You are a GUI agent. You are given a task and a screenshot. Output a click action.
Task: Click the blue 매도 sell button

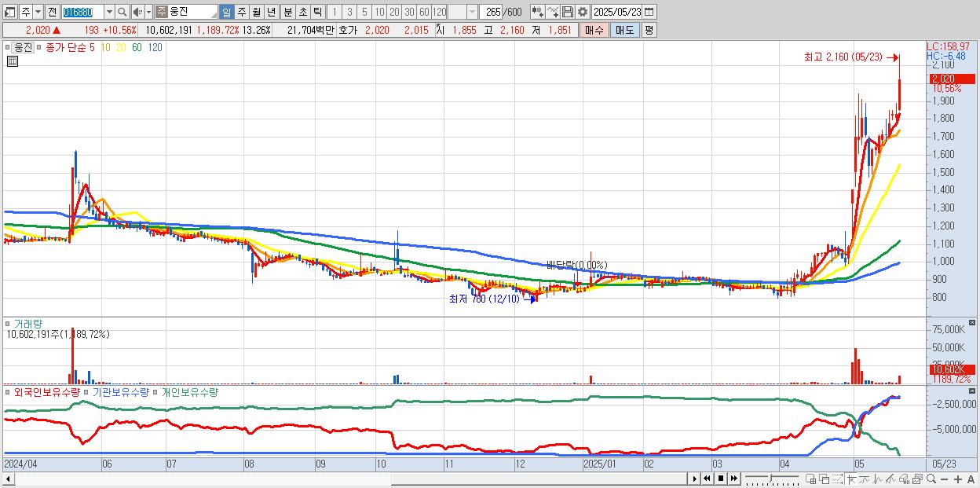coord(624,30)
